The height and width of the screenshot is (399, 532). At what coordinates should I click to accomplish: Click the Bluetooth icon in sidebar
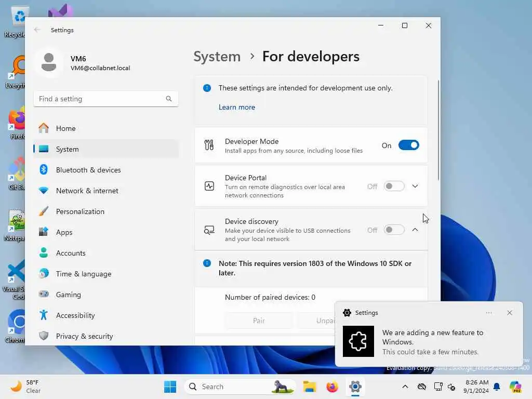44,169
